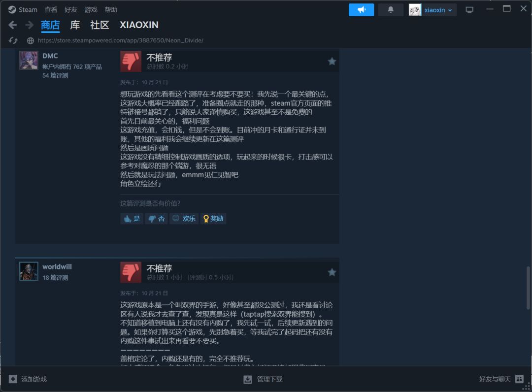Click the globe icon beside the URL
This screenshot has height=392, width=532.
pos(30,41)
